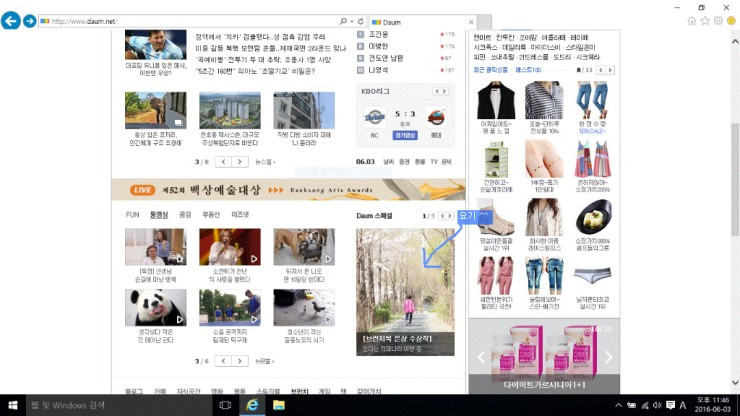The image size is (740, 416).
Task: Go to next news page, 3/8 pager
Action: point(240,162)
